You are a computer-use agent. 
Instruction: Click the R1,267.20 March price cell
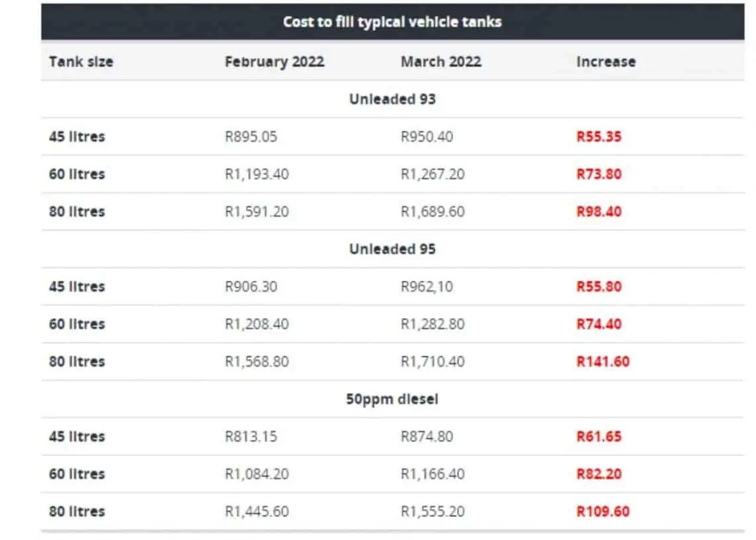pos(432,174)
